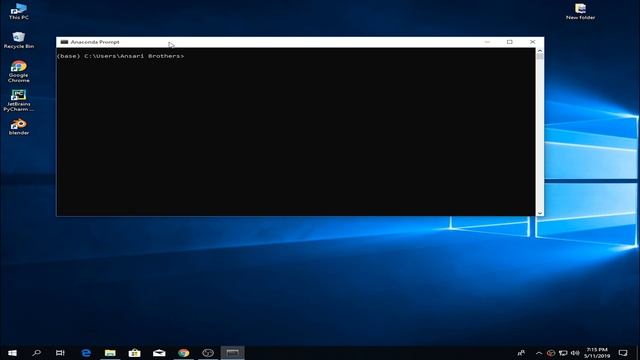Open the Windows Start menu
The height and width of the screenshot is (360, 640).
[x=12, y=353]
